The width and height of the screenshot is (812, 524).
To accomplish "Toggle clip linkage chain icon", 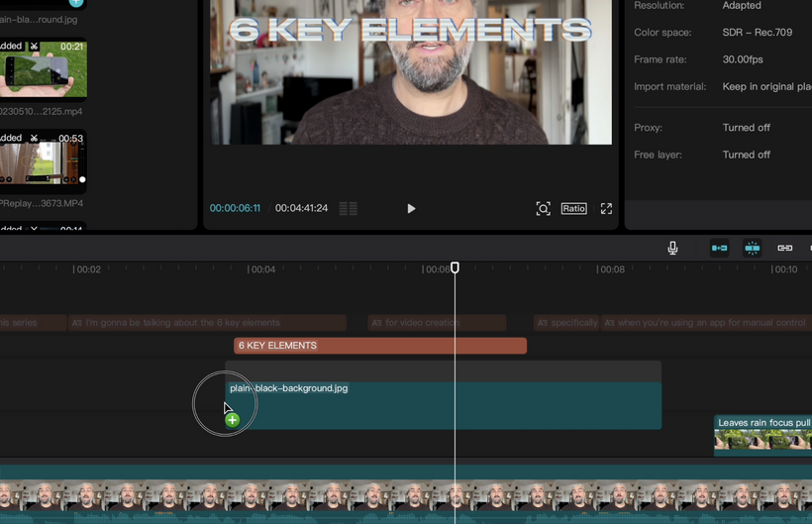I will (x=784, y=248).
